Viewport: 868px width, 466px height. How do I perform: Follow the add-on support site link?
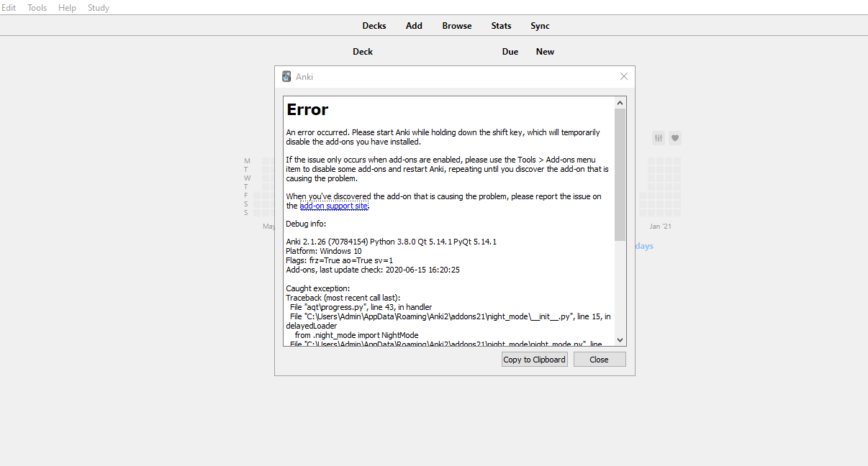pos(334,206)
